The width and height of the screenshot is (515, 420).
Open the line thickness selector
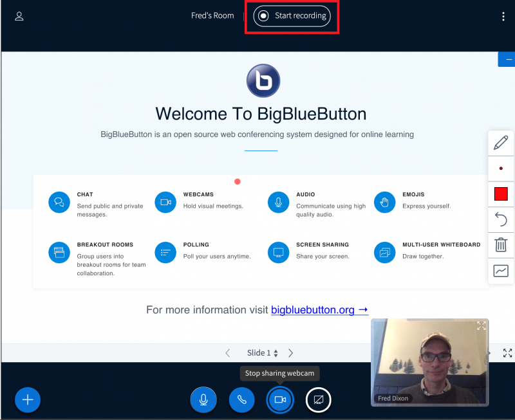point(501,169)
